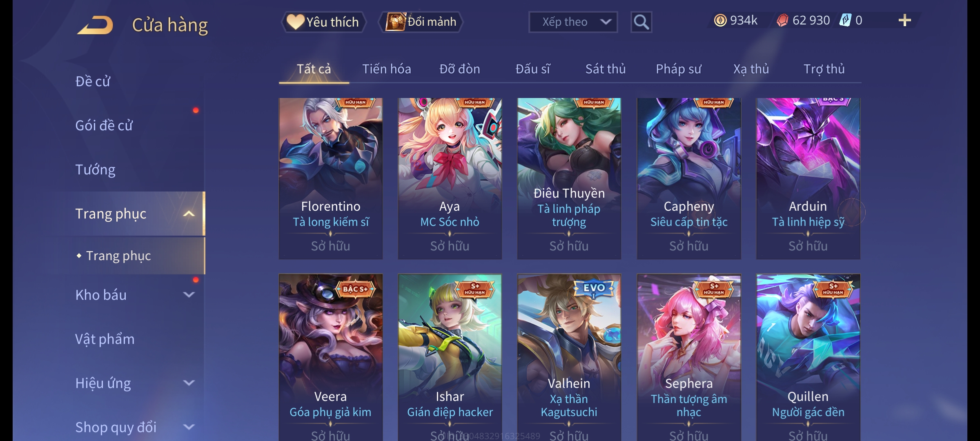
Task: Go to Tướng in sidebar
Action: [95, 169]
